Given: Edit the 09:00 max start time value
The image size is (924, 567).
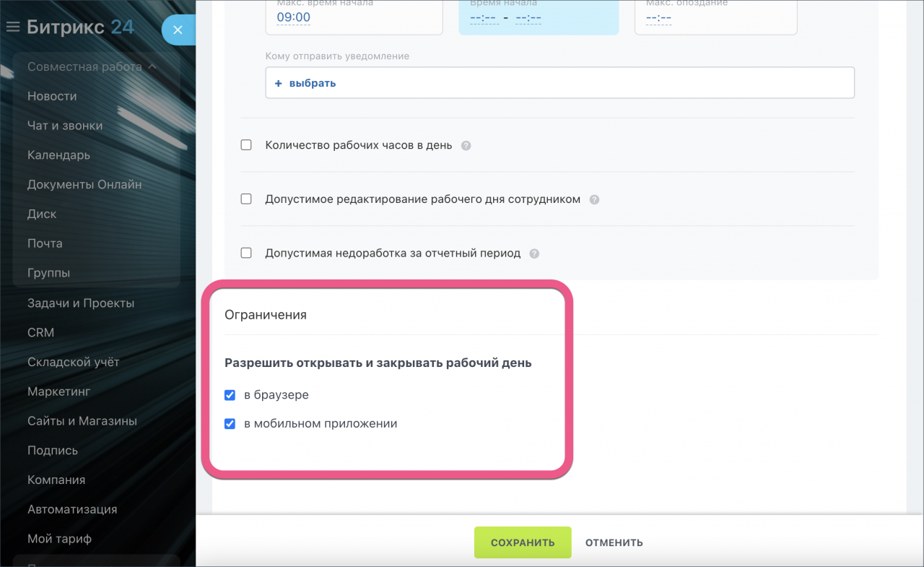Looking at the screenshot, I should [x=294, y=17].
